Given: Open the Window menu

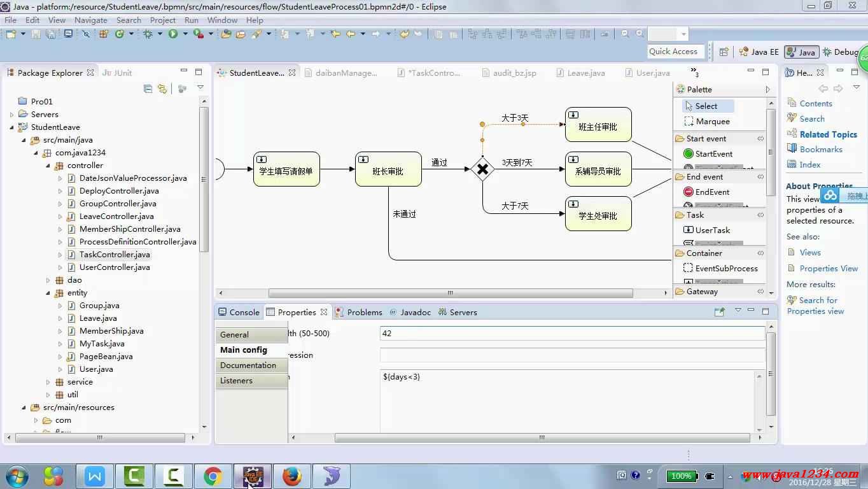Looking at the screenshot, I should point(222,20).
